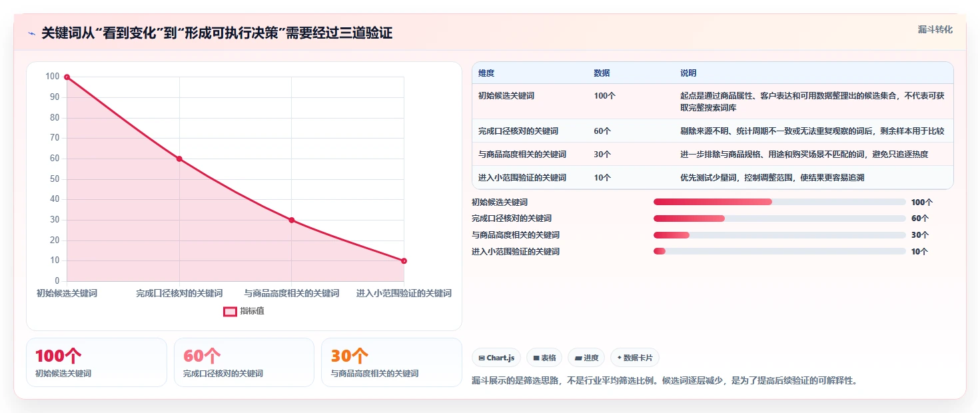
Task: Click y-axis tick label 50
Action: click(55, 179)
